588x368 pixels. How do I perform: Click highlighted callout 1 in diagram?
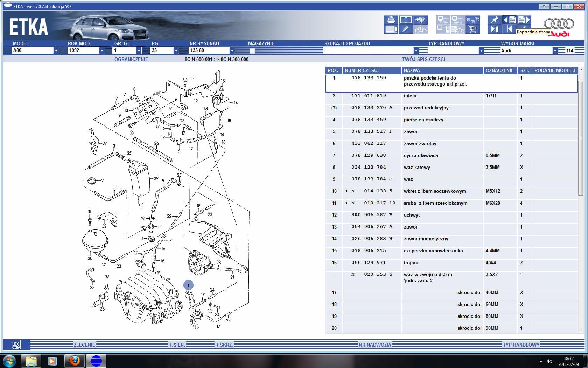click(x=188, y=285)
